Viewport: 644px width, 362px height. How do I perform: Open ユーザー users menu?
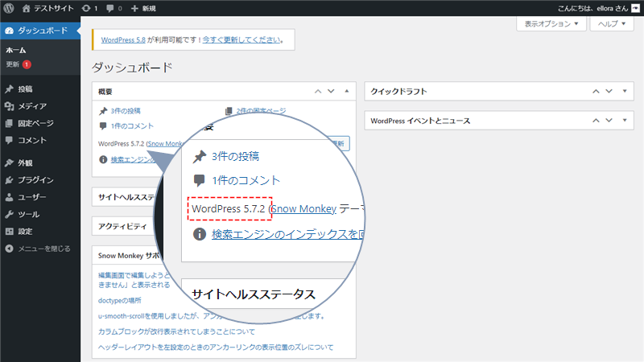40,197
